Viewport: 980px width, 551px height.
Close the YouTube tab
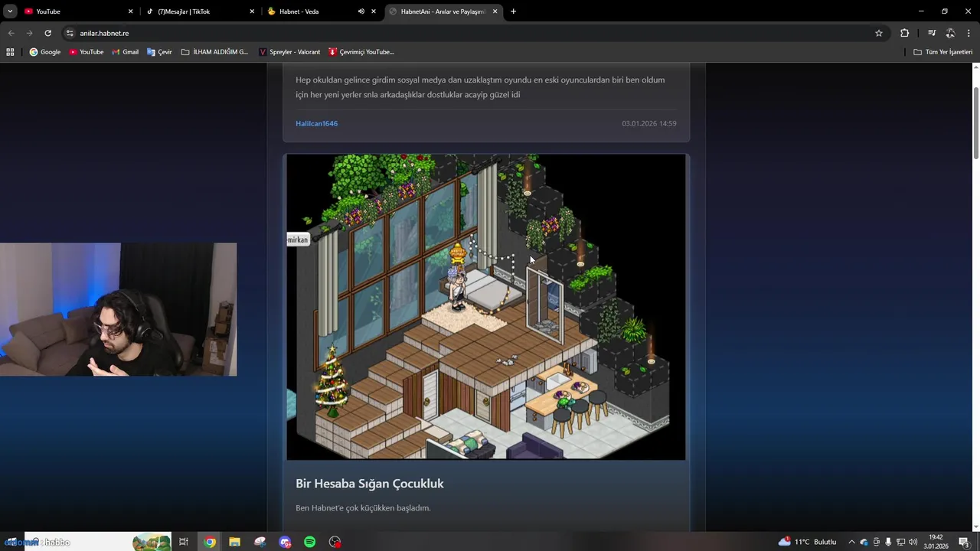pos(130,11)
